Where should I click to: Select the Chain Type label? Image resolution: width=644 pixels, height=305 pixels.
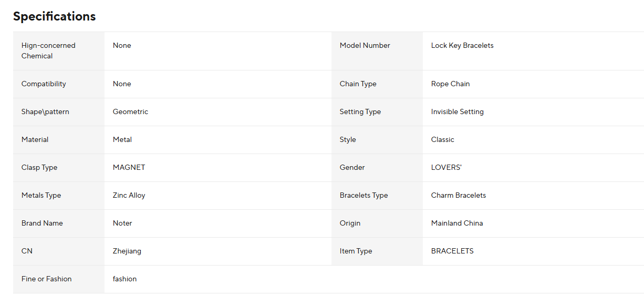(358, 84)
